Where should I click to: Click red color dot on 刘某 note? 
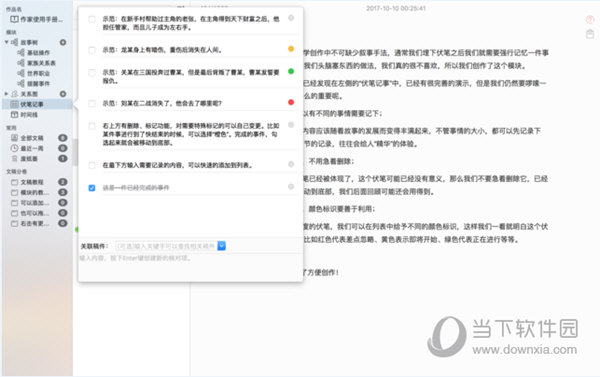pos(291,102)
